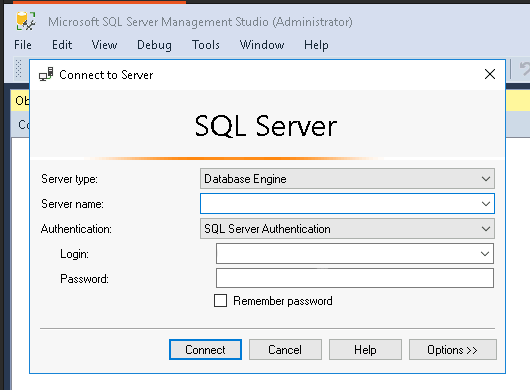Click the toolbar drag handle grip
The image size is (530, 390).
pos(19,69)
